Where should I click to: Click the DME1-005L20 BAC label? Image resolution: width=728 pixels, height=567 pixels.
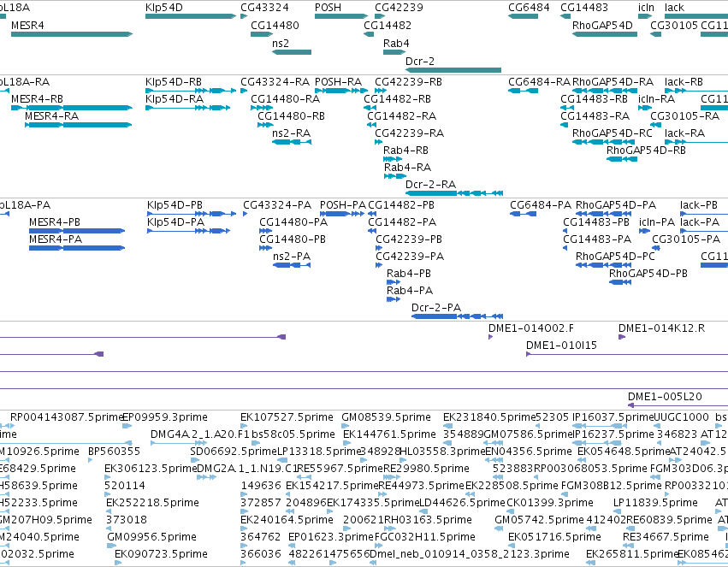coord(665,397)
